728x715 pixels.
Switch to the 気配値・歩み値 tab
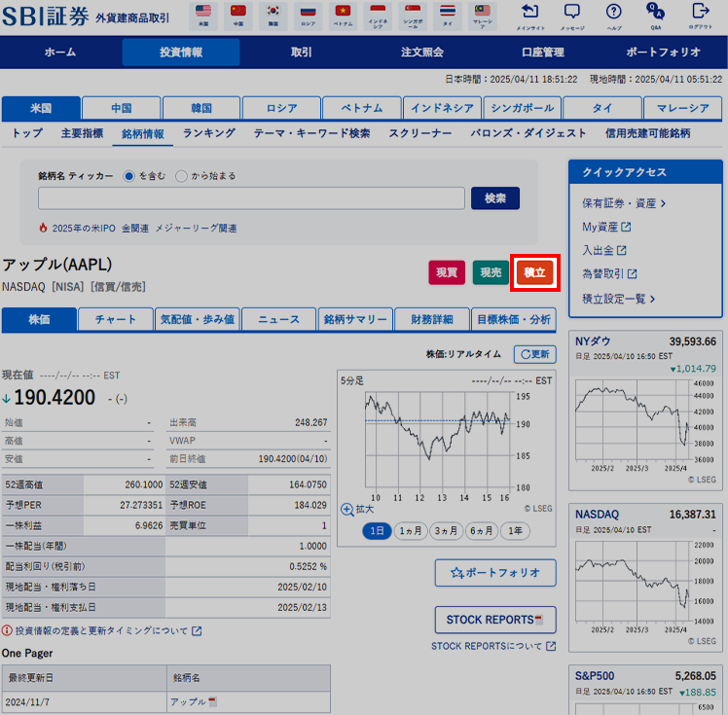point(198,319)
